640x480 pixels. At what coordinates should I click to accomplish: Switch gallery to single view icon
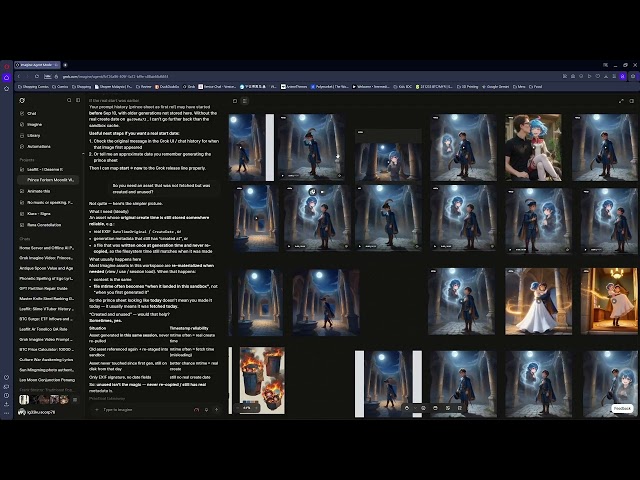[235, 101]
